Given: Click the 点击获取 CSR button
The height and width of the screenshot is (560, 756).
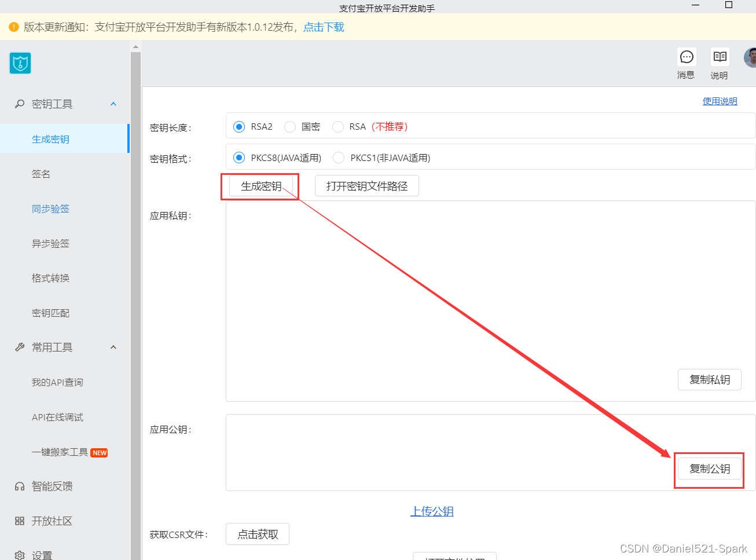Looking at the screenshot, I should [258, 535].
